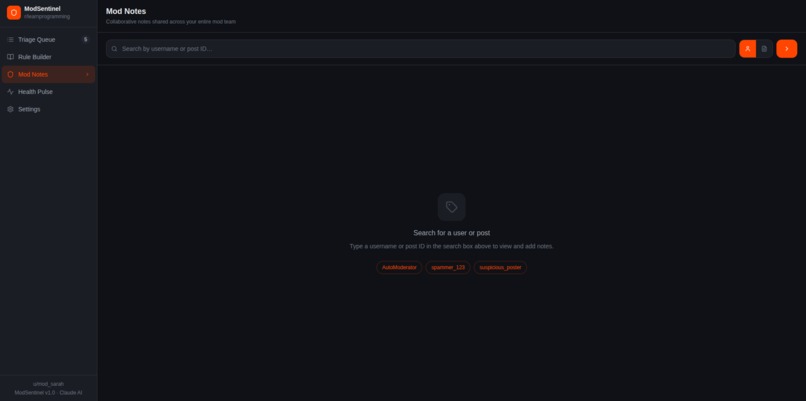Viewport: 806px width, 401px height.
Task: Click the 'Type a username or post ID' hint
Action: (x=451, y=246)
